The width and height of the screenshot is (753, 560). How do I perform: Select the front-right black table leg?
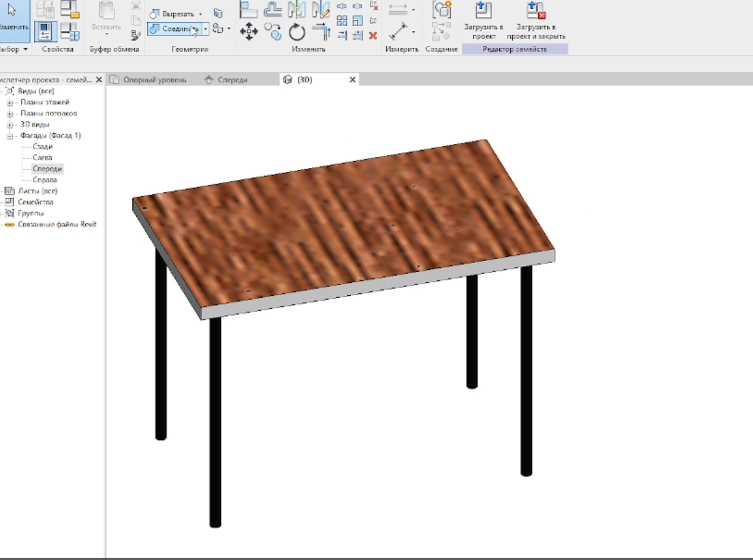[526, 370]
